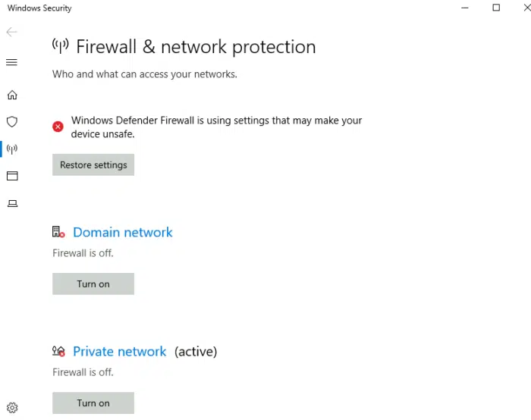The height and width of the screenshot is (420, 531).
Task: Click the antenna icon beside the page heading
Action: coord(60,45)
